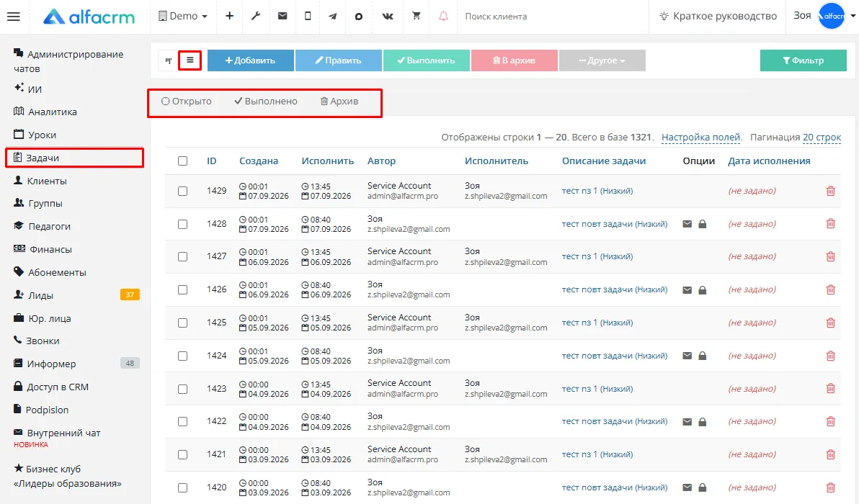859x504 pixels.
Task: Click the Править button
Action: click(x=338, y=60)
